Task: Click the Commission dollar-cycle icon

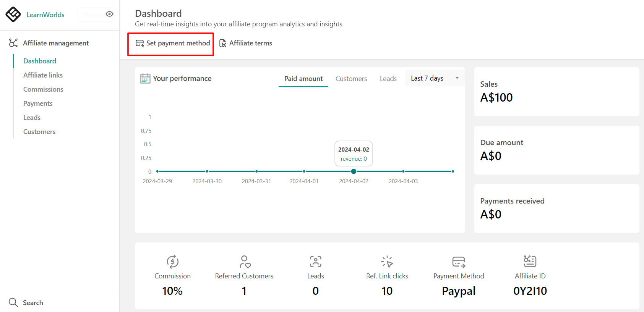Action: tap(173, 262)
